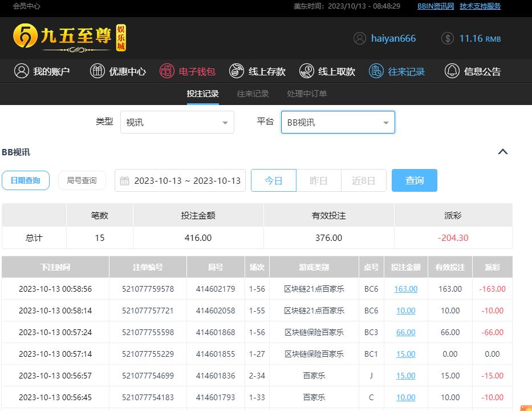Open the 163.00 bet amount link

[x=405, y=289]
